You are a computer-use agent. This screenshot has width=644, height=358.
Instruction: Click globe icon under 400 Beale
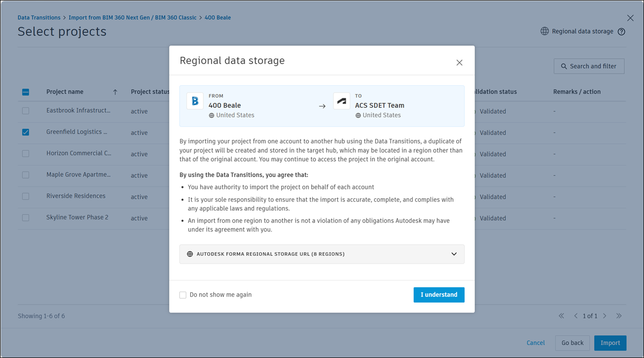(212, 115)
